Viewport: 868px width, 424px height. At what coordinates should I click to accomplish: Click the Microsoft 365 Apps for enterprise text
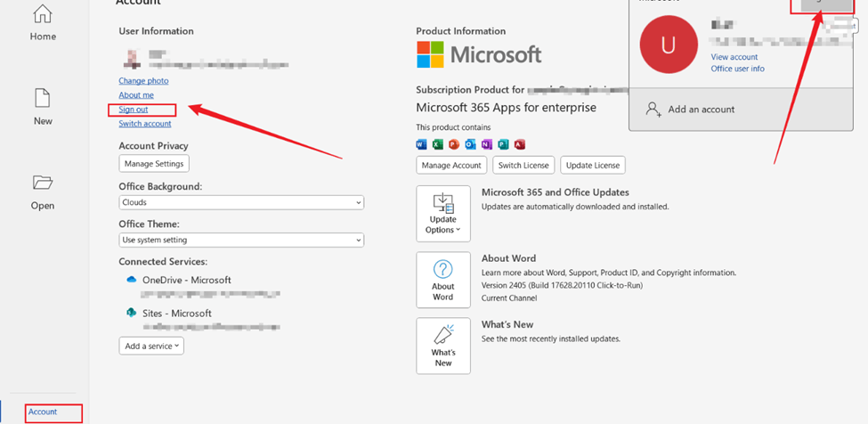(506, 108)
